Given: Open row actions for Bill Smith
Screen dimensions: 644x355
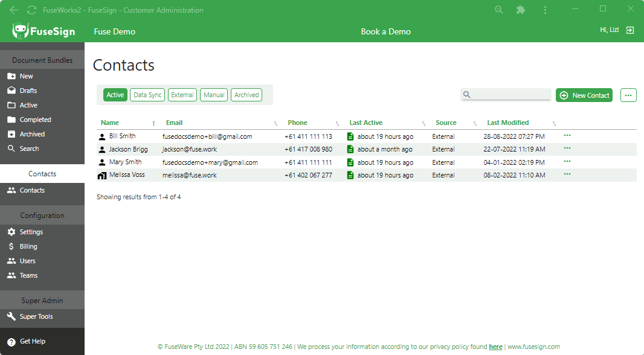Looking at the screenshot, I should pyautogui.click(x=567, y=135).
